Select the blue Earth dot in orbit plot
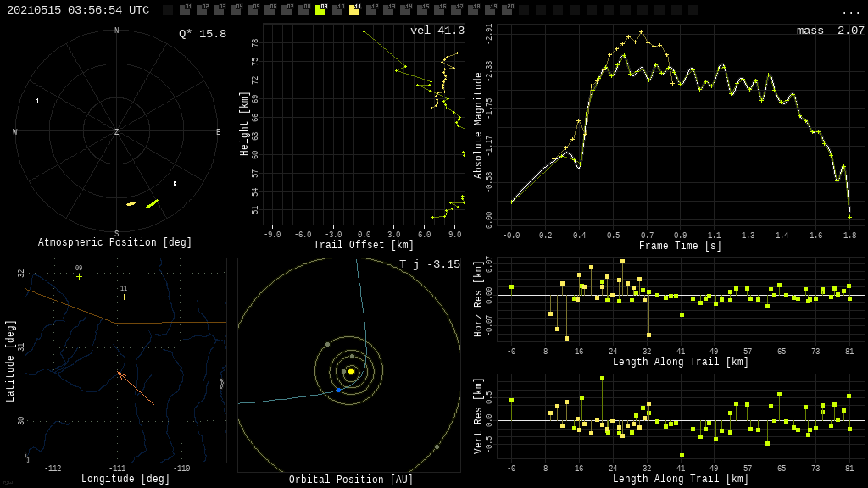868x488 pixels. pyautogui.click(x=338, y=390)
